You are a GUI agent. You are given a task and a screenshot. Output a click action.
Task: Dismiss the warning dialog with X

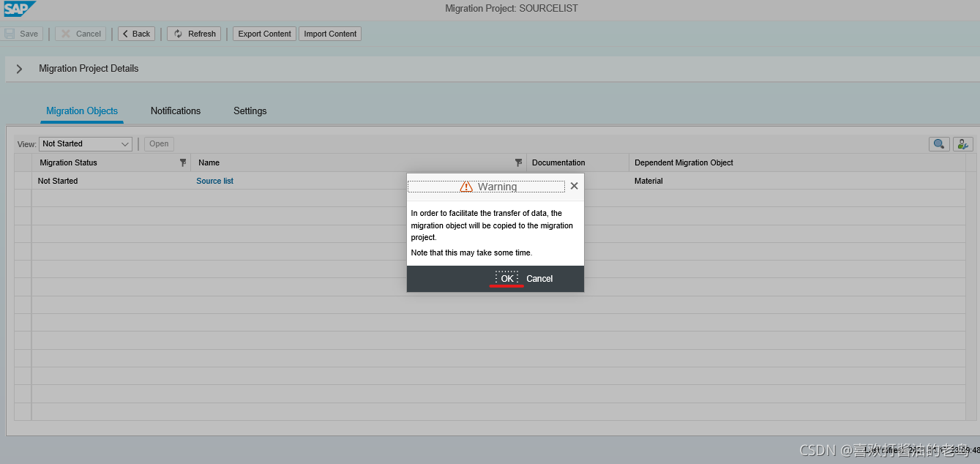[574, 185]
